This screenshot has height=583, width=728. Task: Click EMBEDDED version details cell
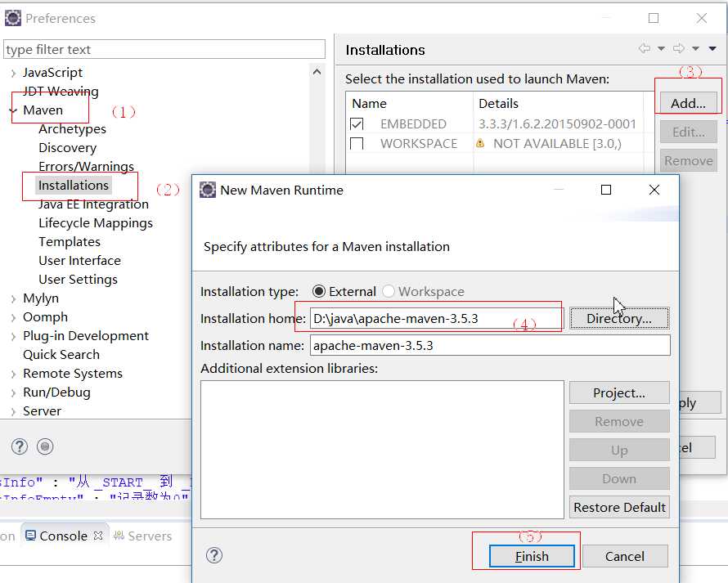click(x=558, y=124)
